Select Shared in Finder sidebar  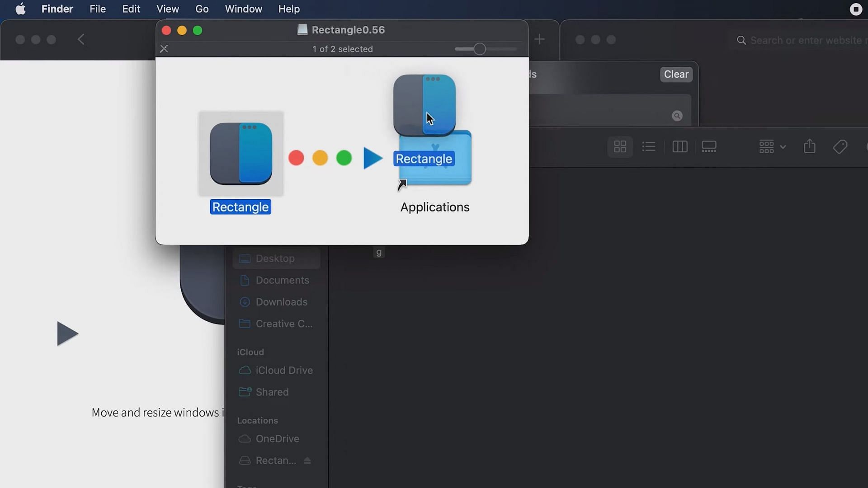(276, 392)
